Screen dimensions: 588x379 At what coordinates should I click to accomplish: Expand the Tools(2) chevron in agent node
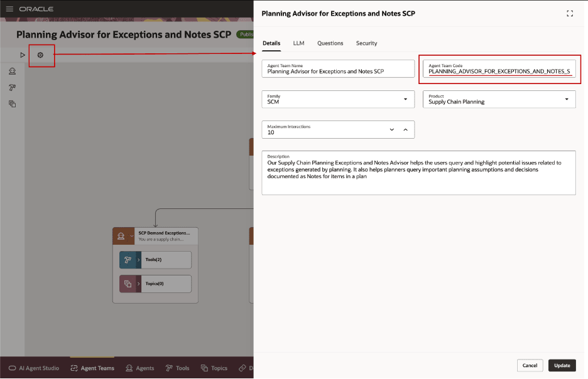pyautogui.click(x=138, y=260)
